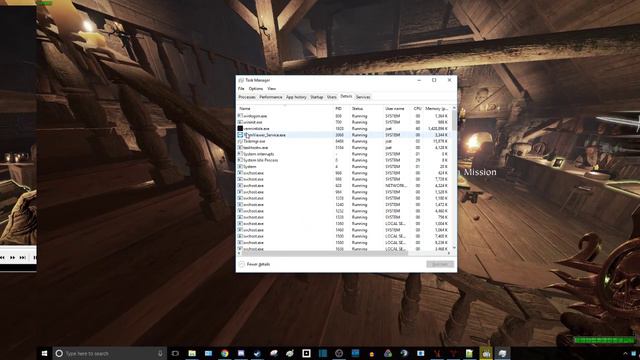Switch to the Performance tab

271,97
